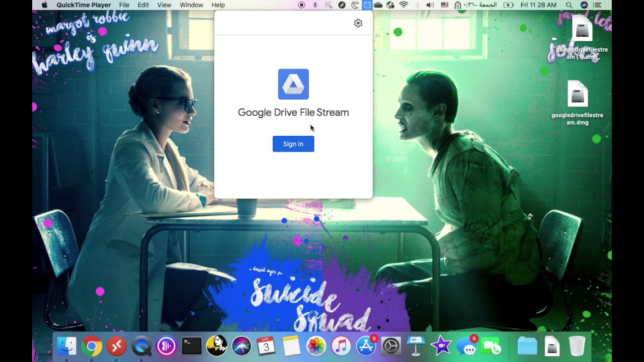
Task: Open Calendar from the dock
Action: pos(266,346)
